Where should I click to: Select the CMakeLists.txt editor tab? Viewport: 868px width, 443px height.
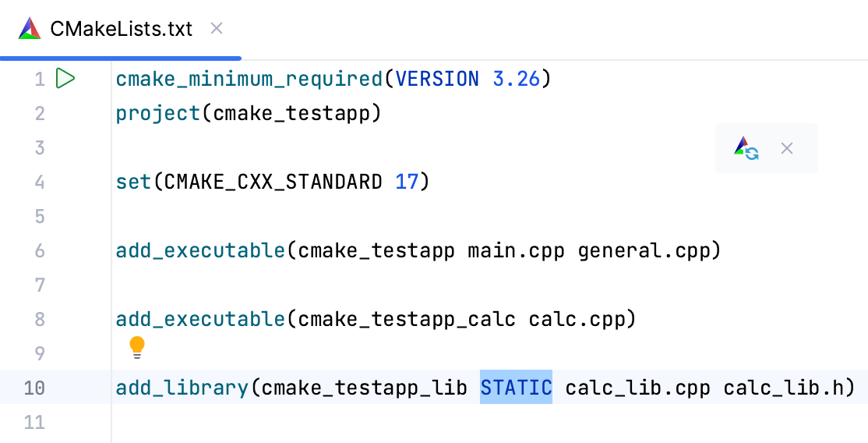[x=121, y=29]
